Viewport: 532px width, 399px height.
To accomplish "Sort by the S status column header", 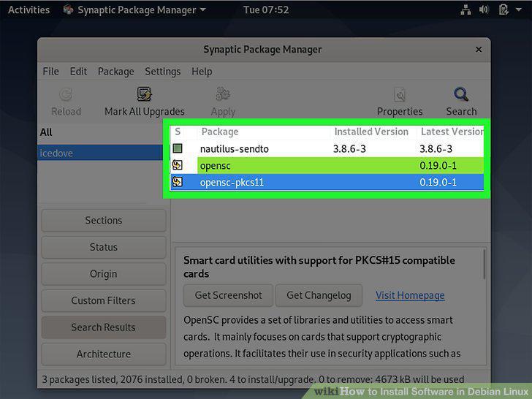I will pyautogui.click(x=178, y=132).
